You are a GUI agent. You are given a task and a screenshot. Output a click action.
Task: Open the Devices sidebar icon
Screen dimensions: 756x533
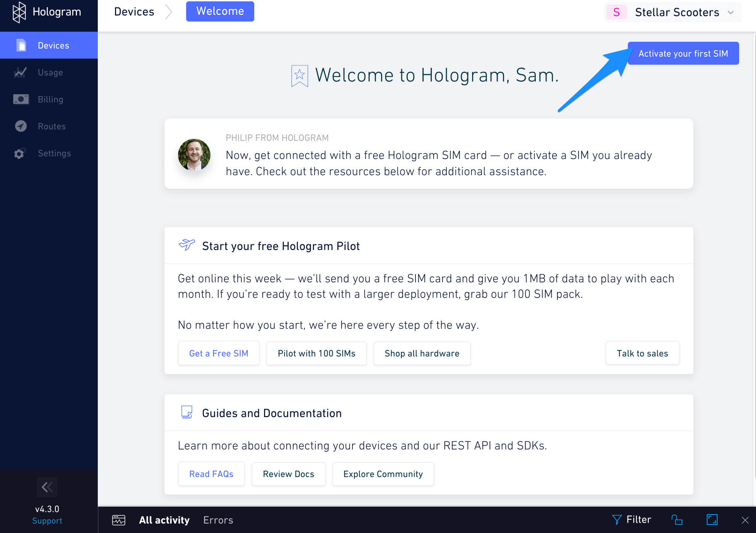click(x=21, y=45)
